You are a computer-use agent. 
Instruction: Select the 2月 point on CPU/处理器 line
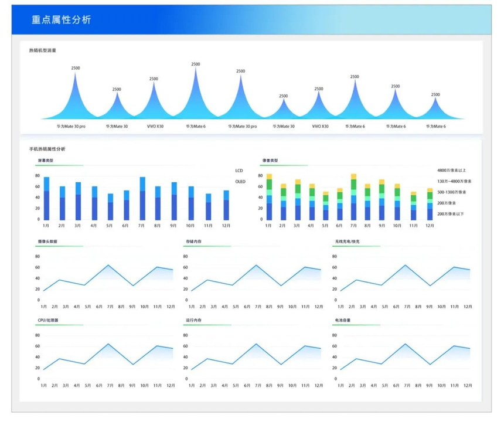[59, 359]
